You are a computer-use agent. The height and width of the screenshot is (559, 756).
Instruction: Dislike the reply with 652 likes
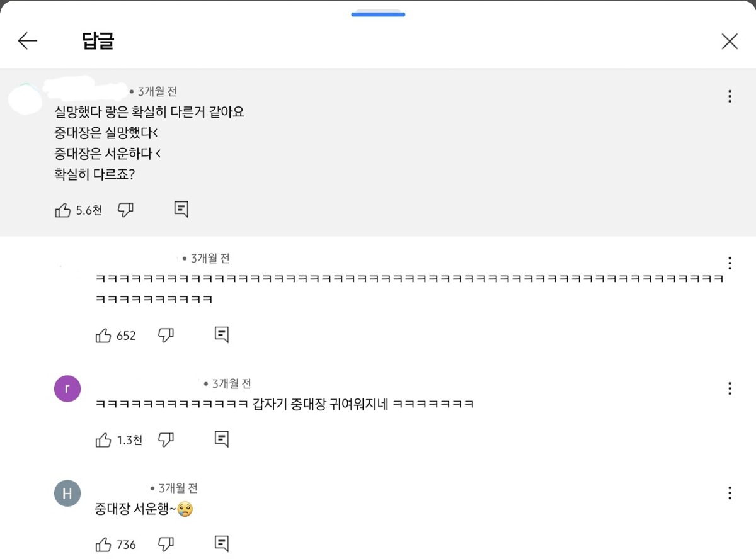coord(166,336)
